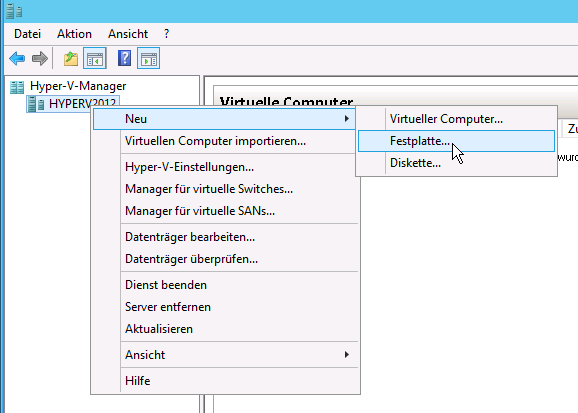Open the Aktion menu
The image size is (578, 413).
(74, 34)
